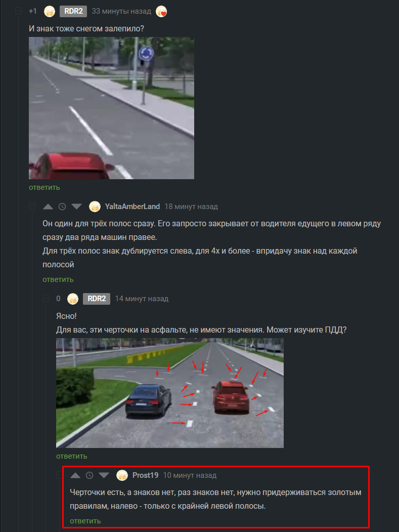The image size is (399, 532).
Task: Reply to RDR2's roundabout sign comment
Action: pos(45,187)
